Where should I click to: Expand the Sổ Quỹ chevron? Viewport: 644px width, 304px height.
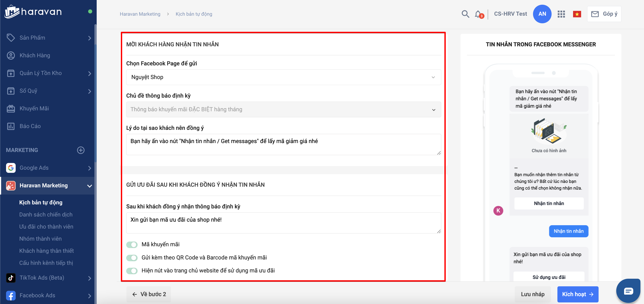90,91
